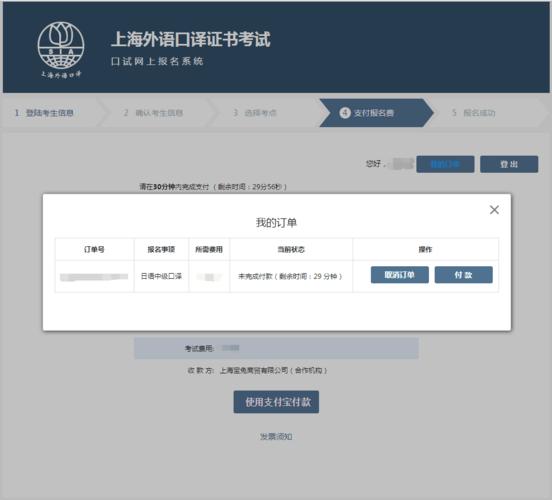Cancel the order with 取消订单 button
The height and width of the screenshot is (500, 552).
pyautogui.click(x=400, y=275)
